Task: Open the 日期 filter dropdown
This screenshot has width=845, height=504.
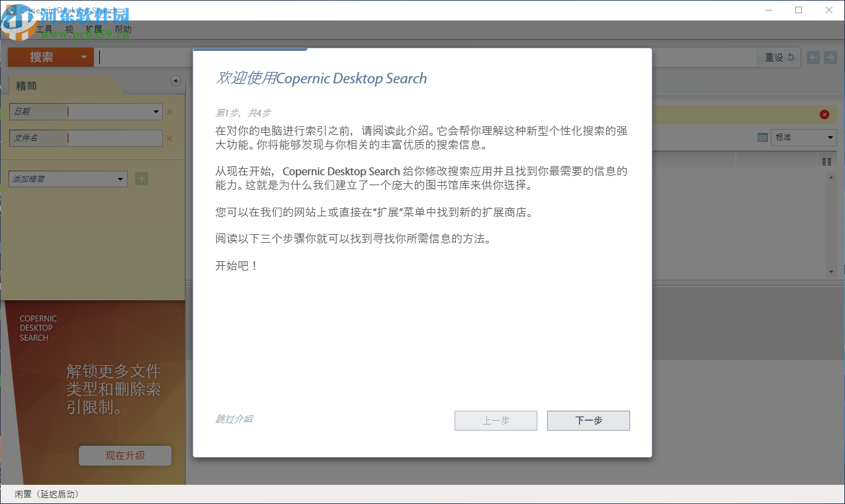Action: click(x=156, y=111)
